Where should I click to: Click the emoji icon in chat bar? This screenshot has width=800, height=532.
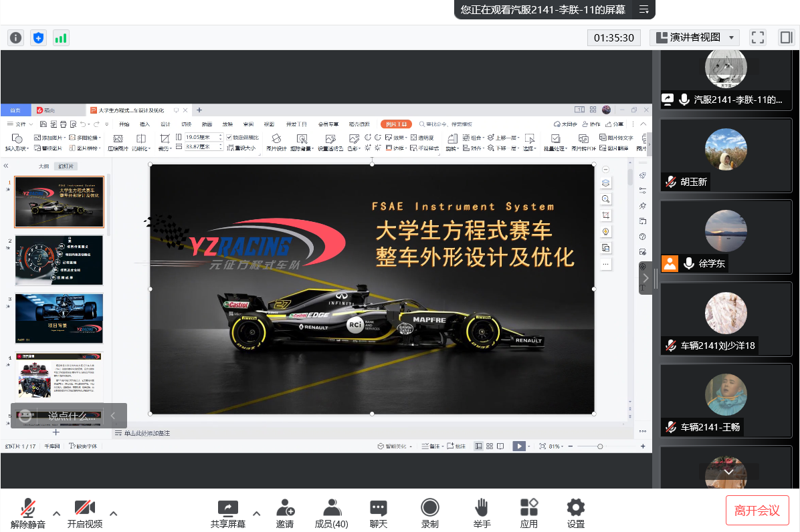pos(25,416)
